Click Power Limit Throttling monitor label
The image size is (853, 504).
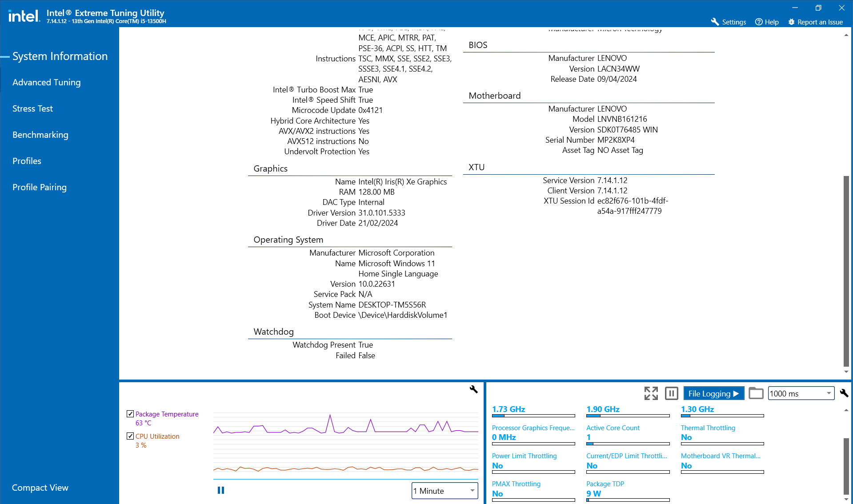524,456
